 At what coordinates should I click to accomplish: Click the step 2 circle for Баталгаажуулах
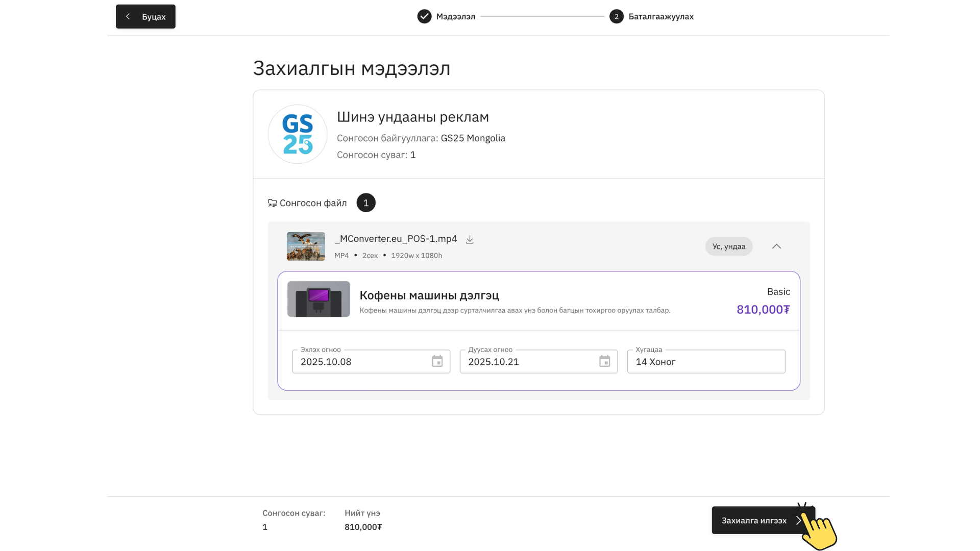(x=616, y=16)
